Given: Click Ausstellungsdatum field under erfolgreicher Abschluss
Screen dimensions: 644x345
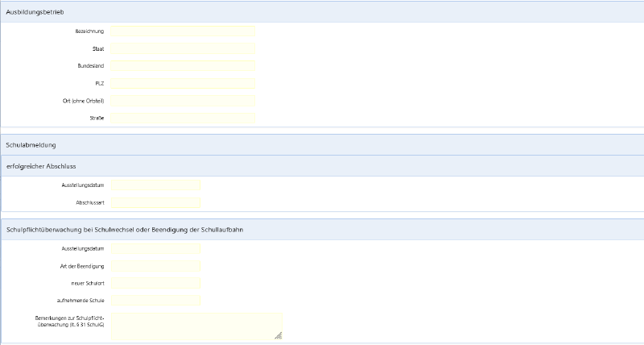Looking at the screenshot, I should tap(155, 185).
